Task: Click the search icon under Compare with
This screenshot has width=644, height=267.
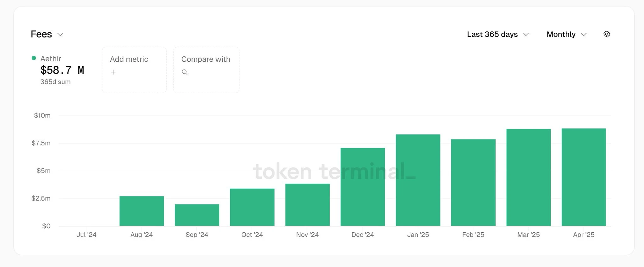Action: click(185, 72)
